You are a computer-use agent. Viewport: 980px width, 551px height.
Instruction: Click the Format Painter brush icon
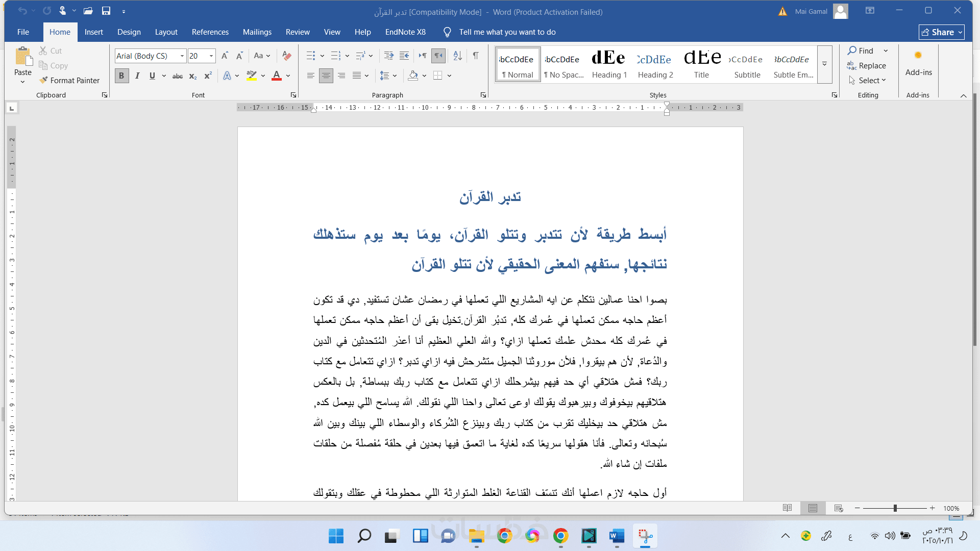(44, 80)
